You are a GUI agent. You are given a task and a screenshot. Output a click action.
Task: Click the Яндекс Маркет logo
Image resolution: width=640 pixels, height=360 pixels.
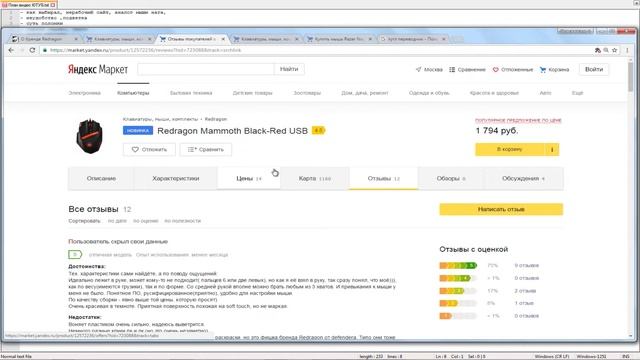[x=98, y=69]
